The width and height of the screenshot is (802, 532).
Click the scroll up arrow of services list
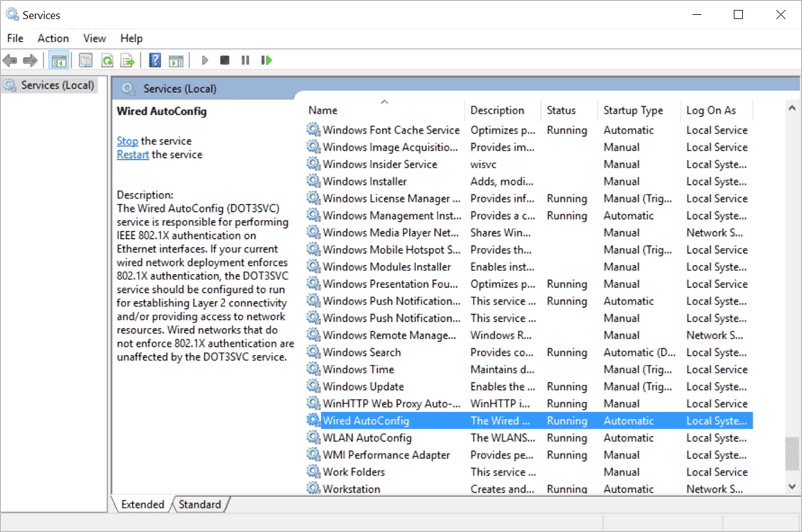click(x=792, y=108)
